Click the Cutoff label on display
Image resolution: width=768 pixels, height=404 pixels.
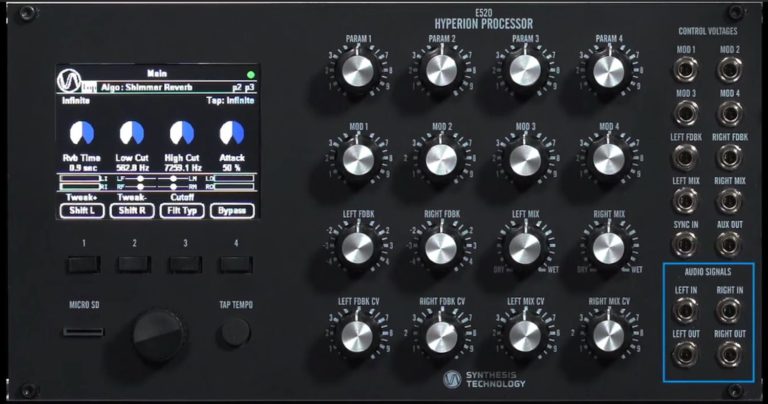click(x=182, y=197)
